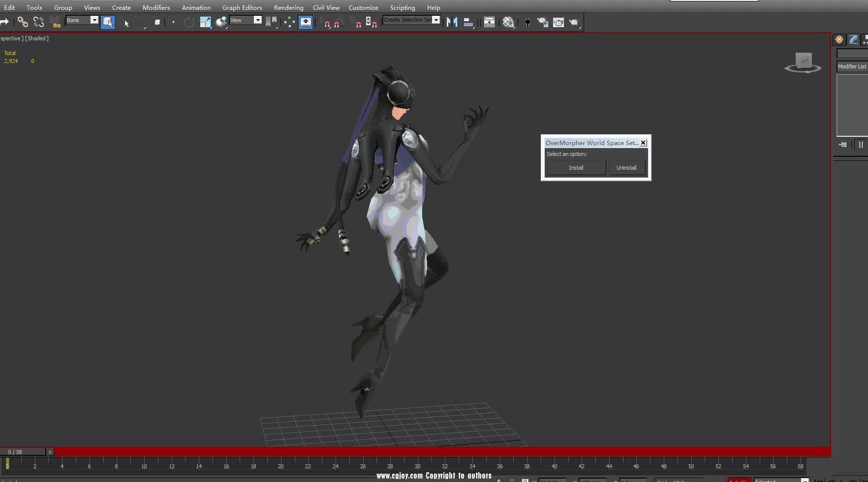
Task: Open the Scripting menu
Action: pos(403,7)
